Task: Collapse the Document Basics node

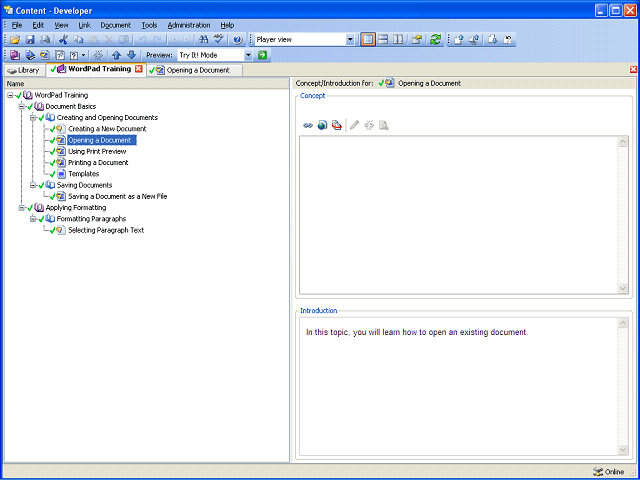Action: coord(21,107)
